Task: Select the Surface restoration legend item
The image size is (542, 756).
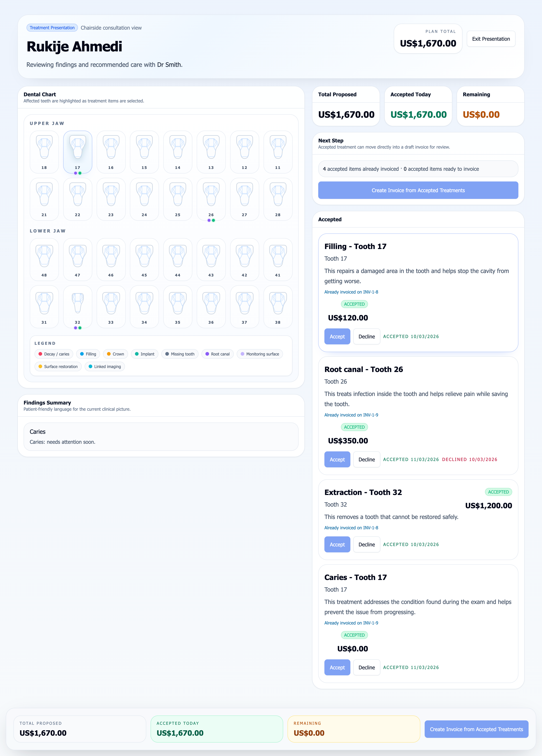Action: click(58, 366)
